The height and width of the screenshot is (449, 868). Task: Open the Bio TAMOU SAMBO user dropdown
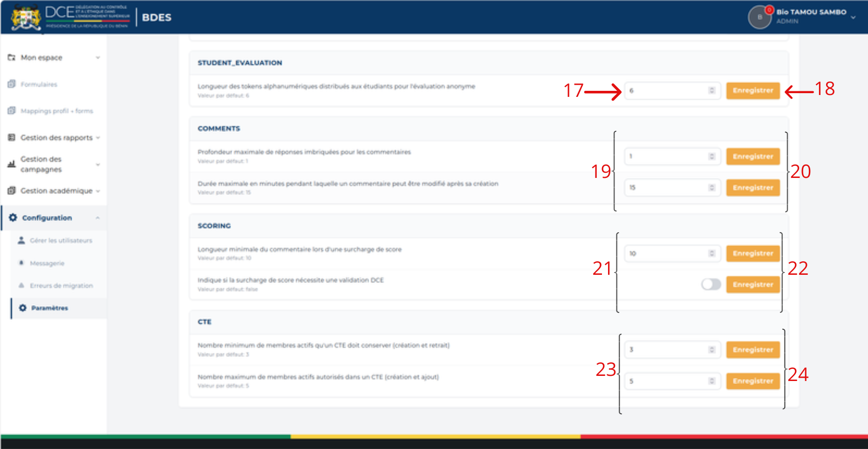pos(853,17)
